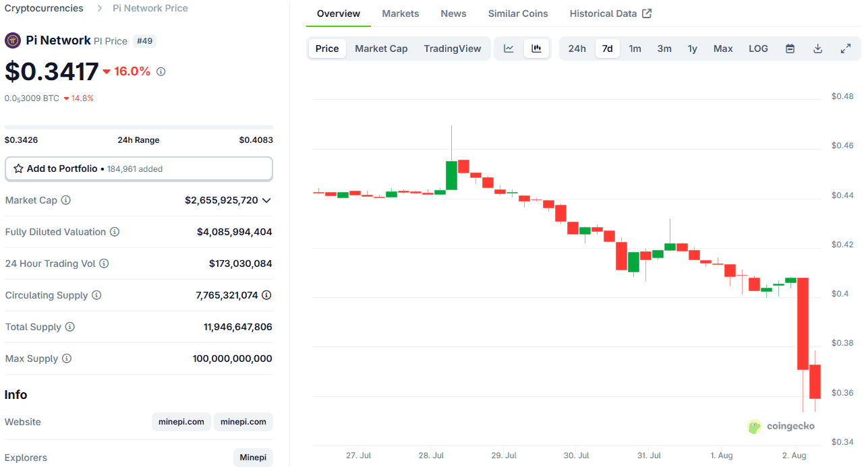The image size is (868, 467).
Task: Open the News tab
Action: 453,13
